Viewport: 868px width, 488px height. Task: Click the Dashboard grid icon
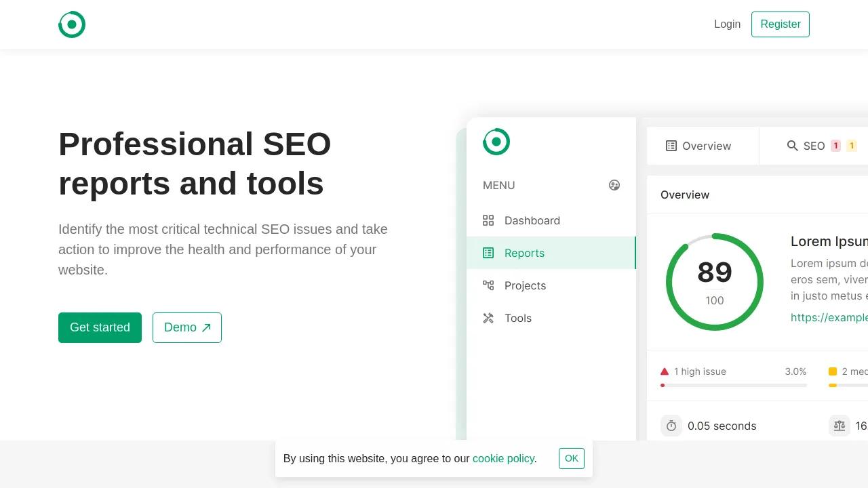[488, 220]
